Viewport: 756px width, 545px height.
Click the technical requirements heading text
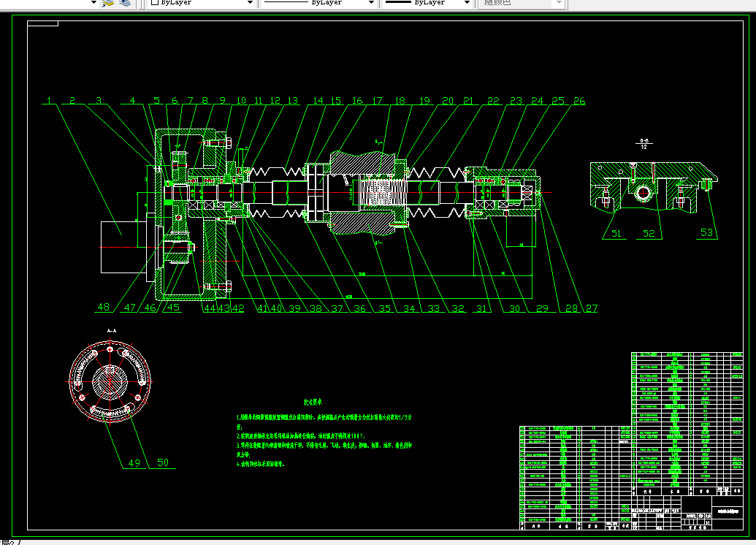tap(313, 402)
